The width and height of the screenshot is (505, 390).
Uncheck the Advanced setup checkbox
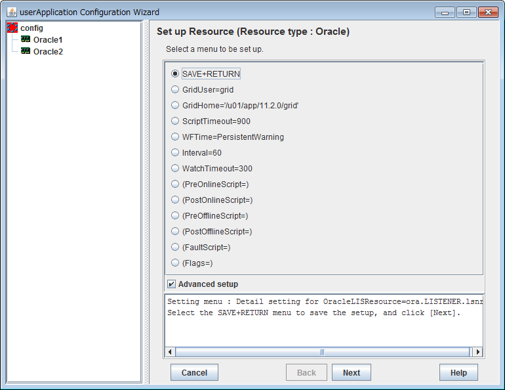[171, 284]
